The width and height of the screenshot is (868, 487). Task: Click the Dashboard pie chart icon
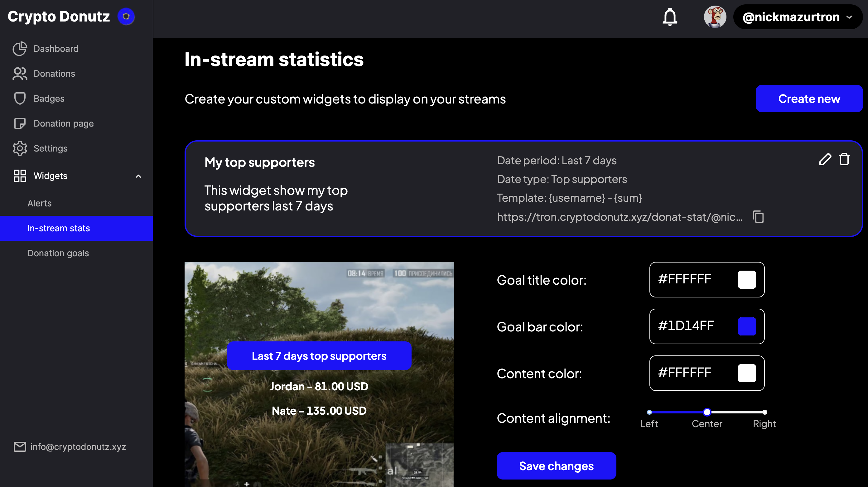20,49
